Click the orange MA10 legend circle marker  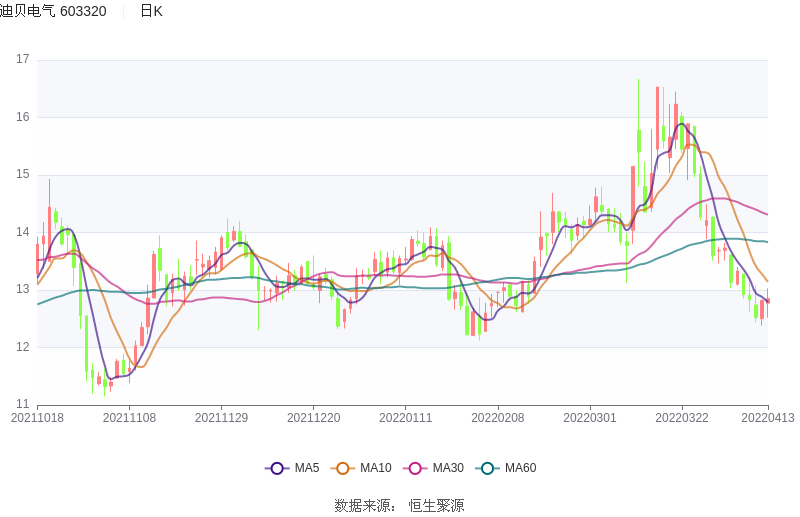343,468
